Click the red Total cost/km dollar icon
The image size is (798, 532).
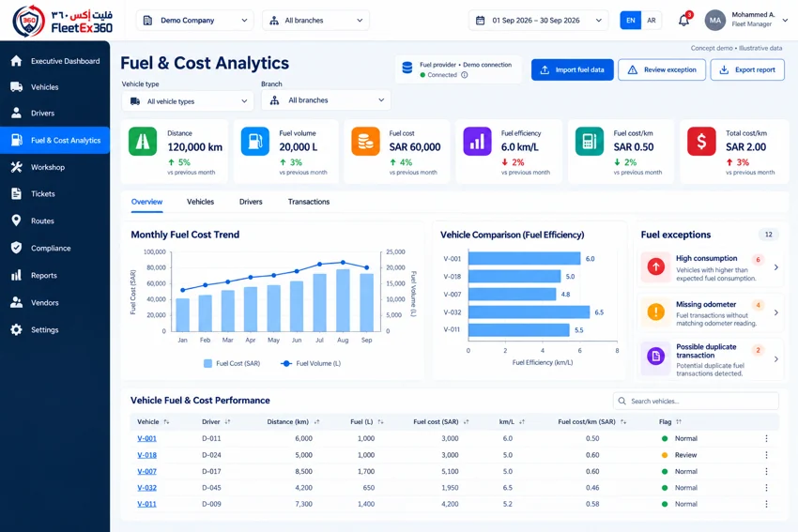pos(701,142)
